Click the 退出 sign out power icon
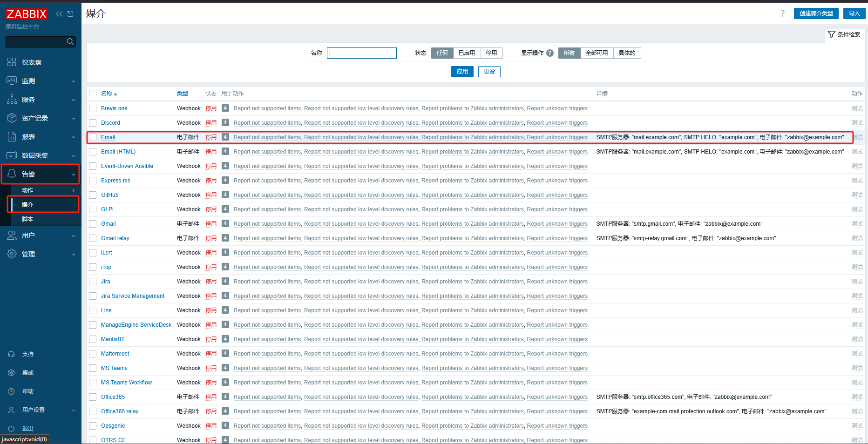The height and width of the screenshot is (444, 868). click(x=12, y=429)
